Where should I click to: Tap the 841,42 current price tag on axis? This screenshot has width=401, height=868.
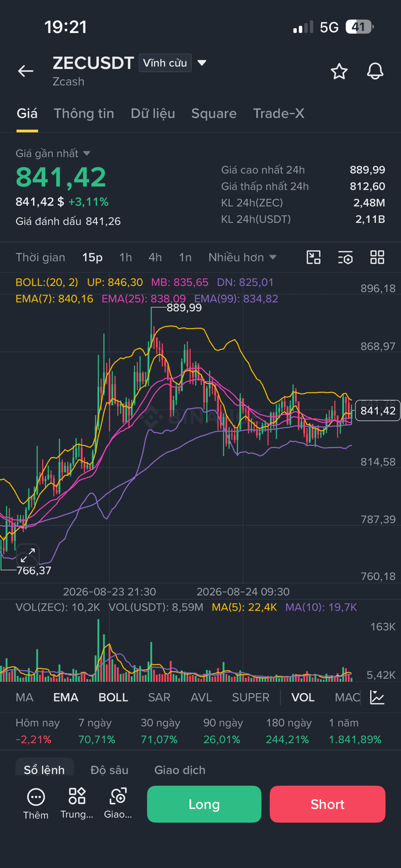(378, 411)
